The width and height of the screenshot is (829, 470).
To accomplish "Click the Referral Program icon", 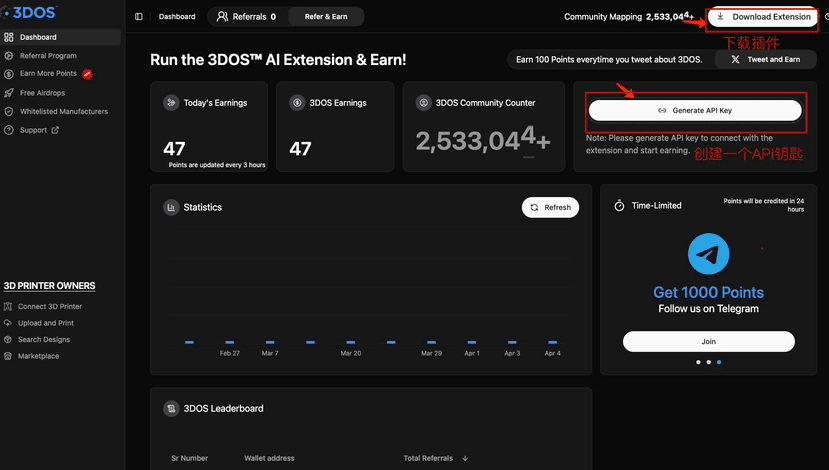I will 8,56.
